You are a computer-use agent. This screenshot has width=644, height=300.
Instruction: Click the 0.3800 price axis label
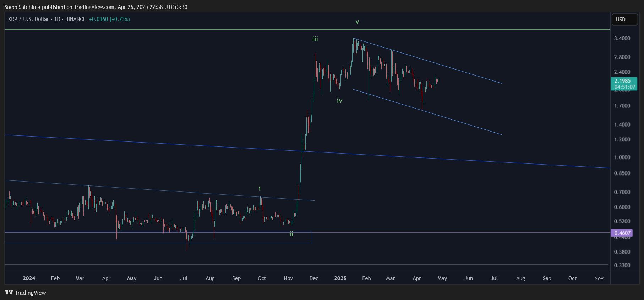[x=622, y=252]
